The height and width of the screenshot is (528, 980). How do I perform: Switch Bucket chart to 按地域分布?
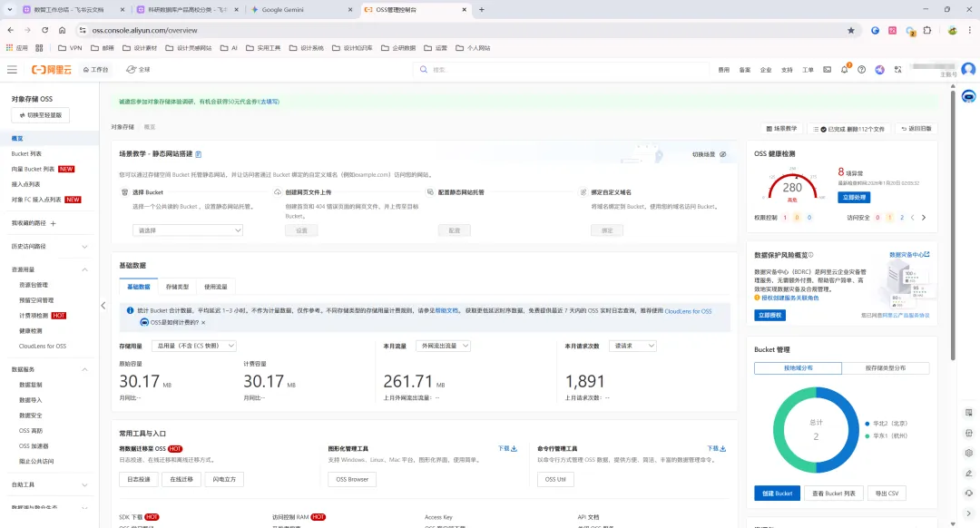coord(799,368)
